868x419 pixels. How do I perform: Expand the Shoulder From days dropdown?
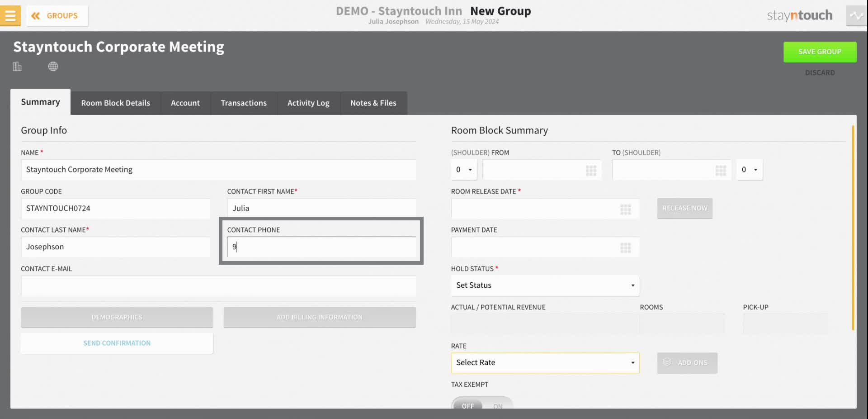click(464, 170)
